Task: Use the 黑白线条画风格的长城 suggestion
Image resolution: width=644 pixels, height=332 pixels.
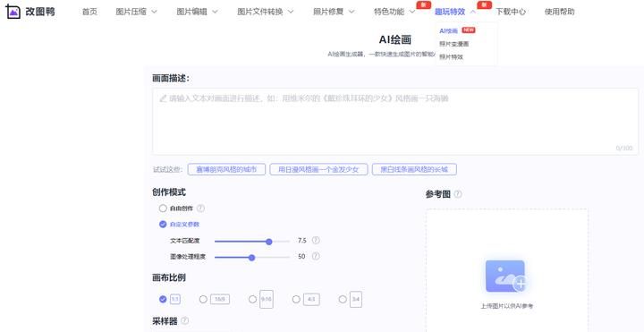Action: tap(414, 169)
